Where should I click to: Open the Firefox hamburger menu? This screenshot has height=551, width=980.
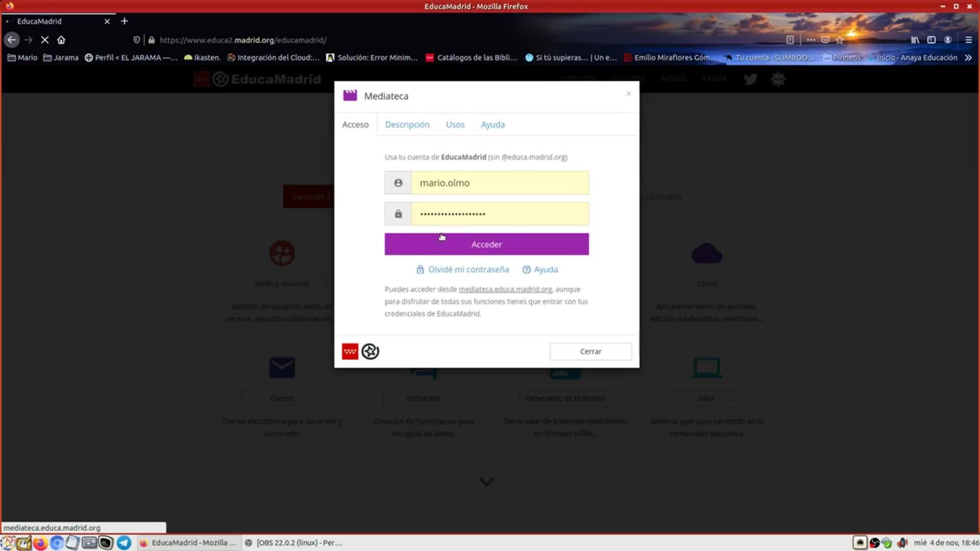point(968,40)
